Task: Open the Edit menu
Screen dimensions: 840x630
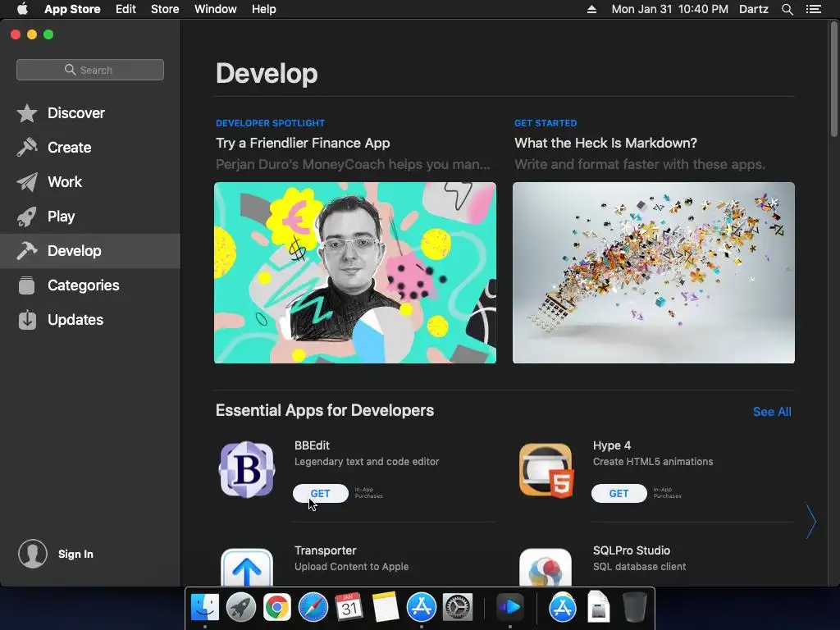Action: click(126, 9)
